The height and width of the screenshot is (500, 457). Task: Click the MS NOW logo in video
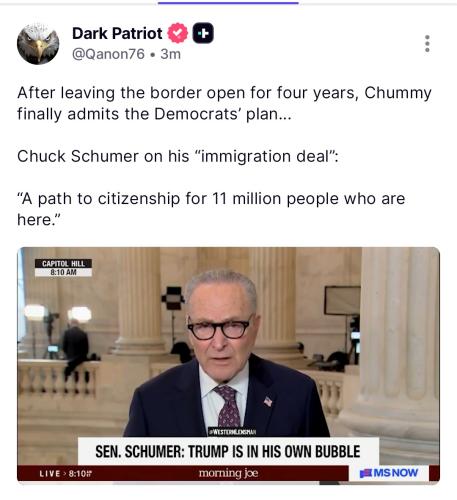[x=389, y=473]
